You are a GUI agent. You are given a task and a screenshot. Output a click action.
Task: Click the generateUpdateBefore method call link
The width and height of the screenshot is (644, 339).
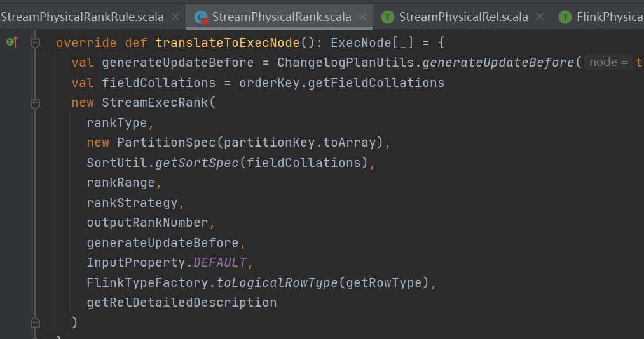(498, 62)
